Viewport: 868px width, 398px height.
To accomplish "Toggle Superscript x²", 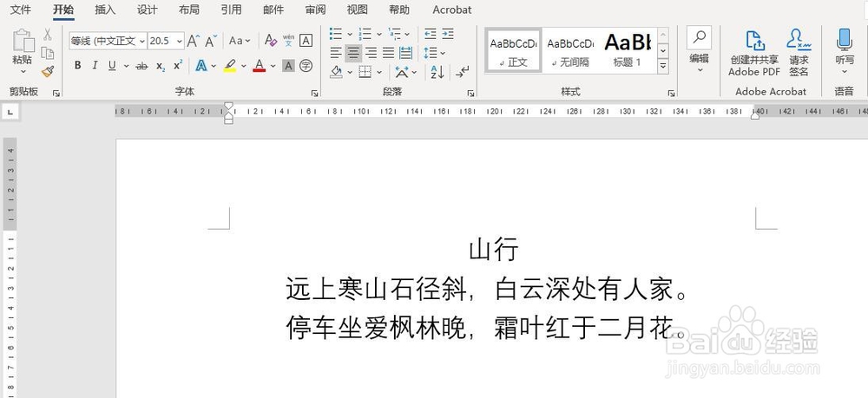I will click(178, 66).
